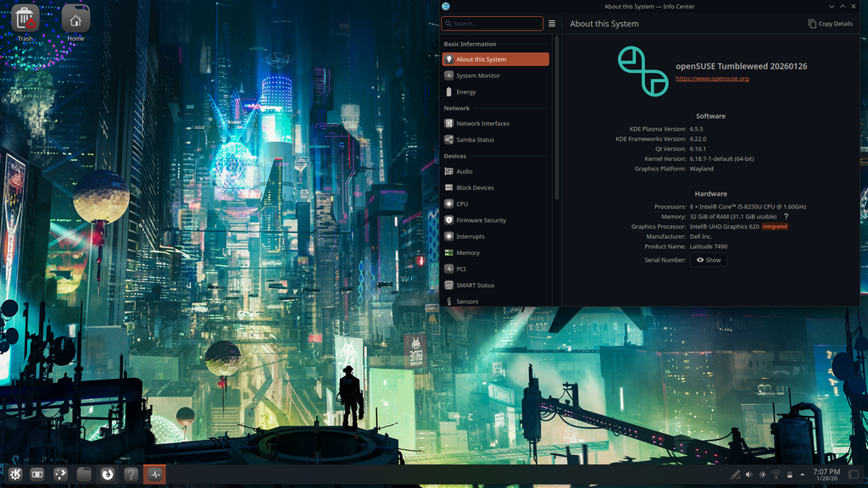Open the Interrupts page
This screenshot has width=868, height=488.
[x=495, y=236]
